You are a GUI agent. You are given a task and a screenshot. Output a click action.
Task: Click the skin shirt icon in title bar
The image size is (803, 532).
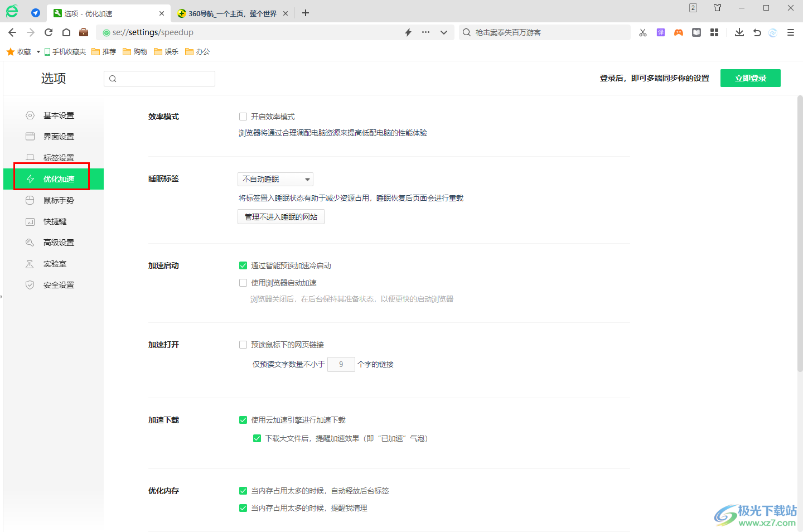pyautogui.click(x=718, y=8)
